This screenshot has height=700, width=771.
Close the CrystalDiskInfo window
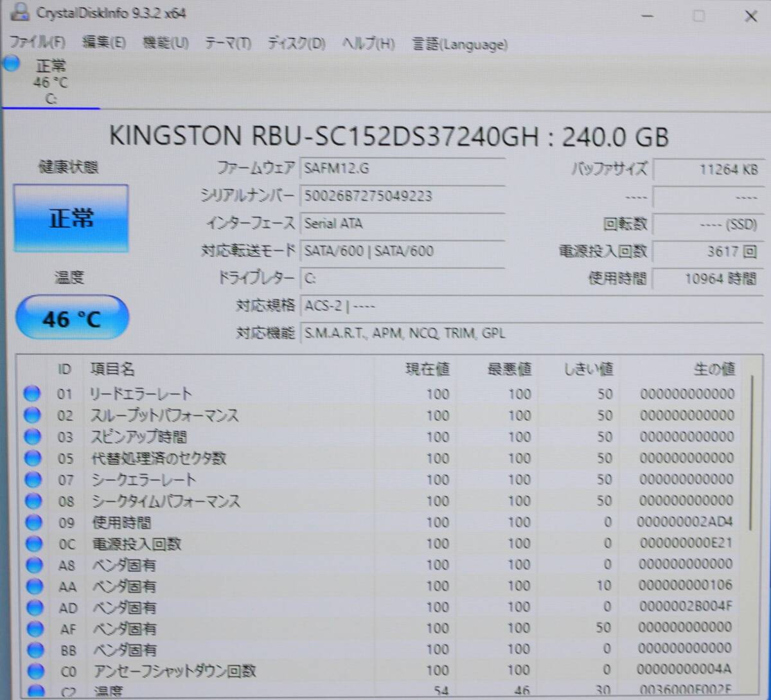[x=750, y=17]
